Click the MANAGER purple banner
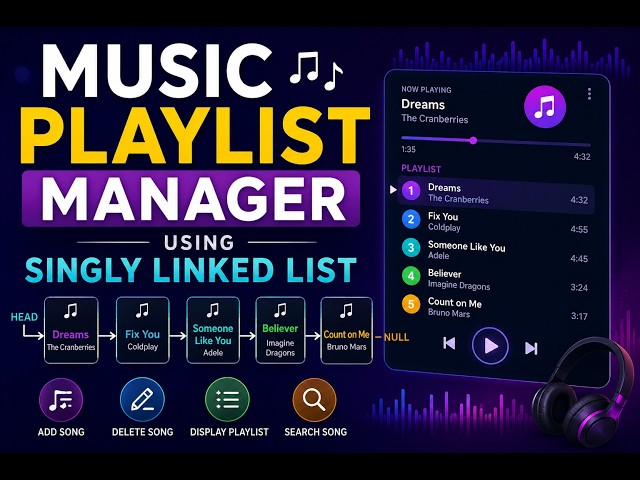Screen dimensions: 640x480 click(x=191, y=198)
